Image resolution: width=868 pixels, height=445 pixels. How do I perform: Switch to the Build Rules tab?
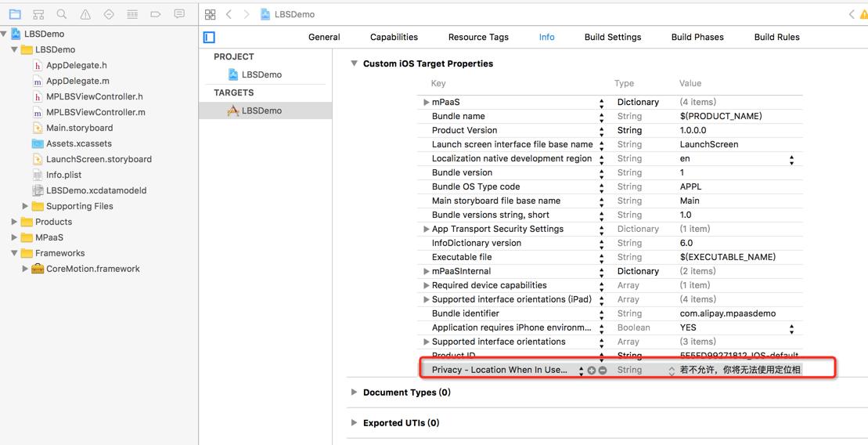(x=777, y=37)
